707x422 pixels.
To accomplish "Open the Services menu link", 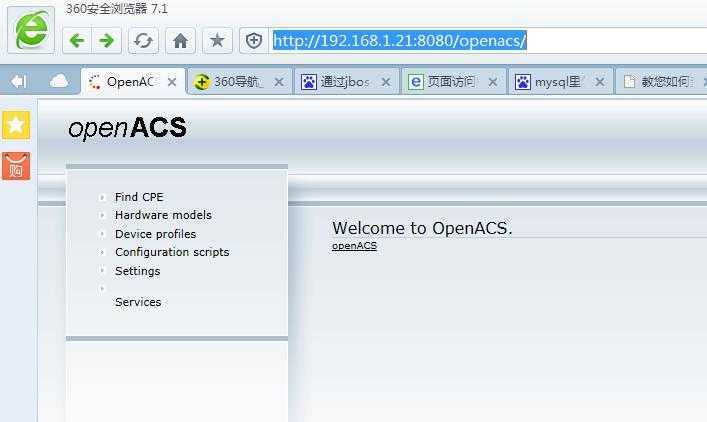I will click(138, 302).
